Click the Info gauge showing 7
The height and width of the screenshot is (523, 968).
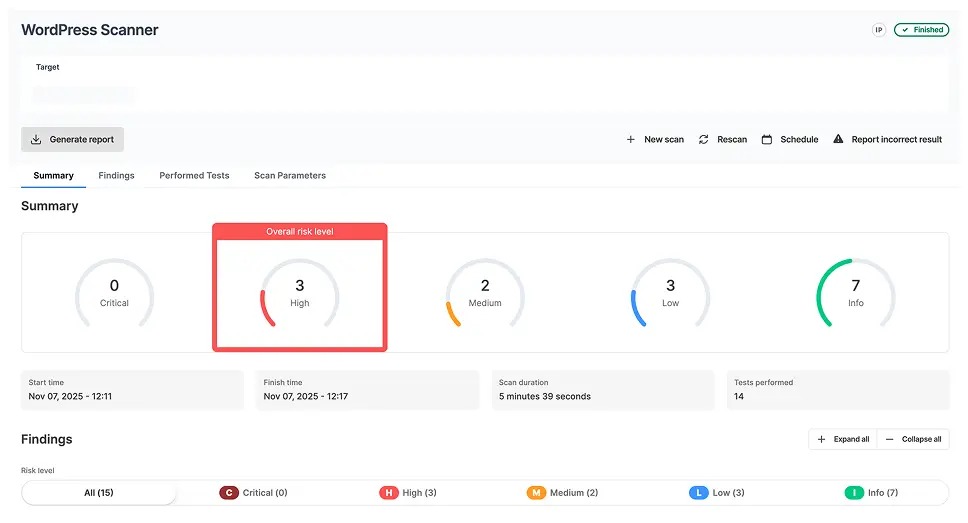[x=856, y=293]
